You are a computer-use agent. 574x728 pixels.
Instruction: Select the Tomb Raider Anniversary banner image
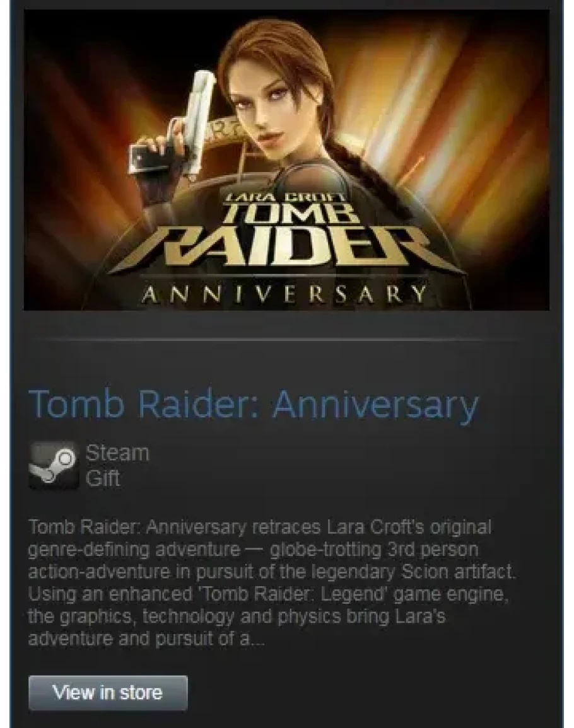(x=287, y=160)
